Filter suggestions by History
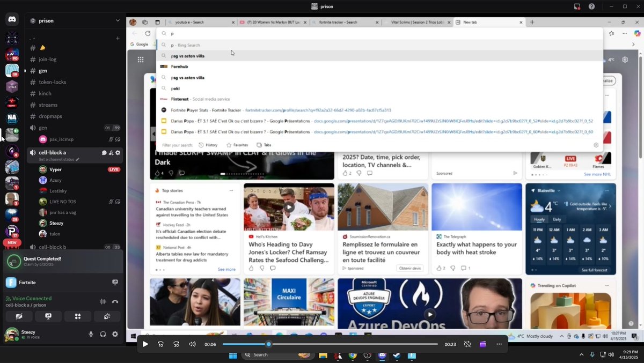Viewport: 644px width, 363px height. point(208,145)
